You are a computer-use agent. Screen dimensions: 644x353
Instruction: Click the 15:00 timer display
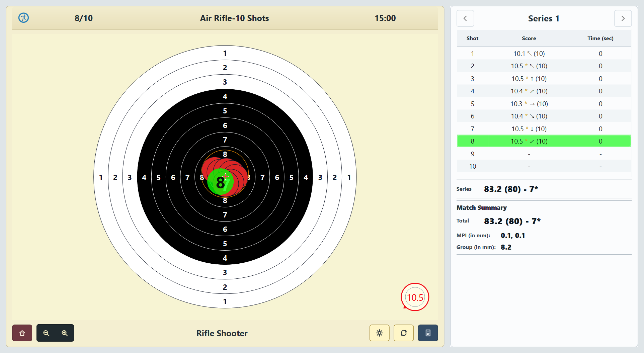(x=385, y=18)
